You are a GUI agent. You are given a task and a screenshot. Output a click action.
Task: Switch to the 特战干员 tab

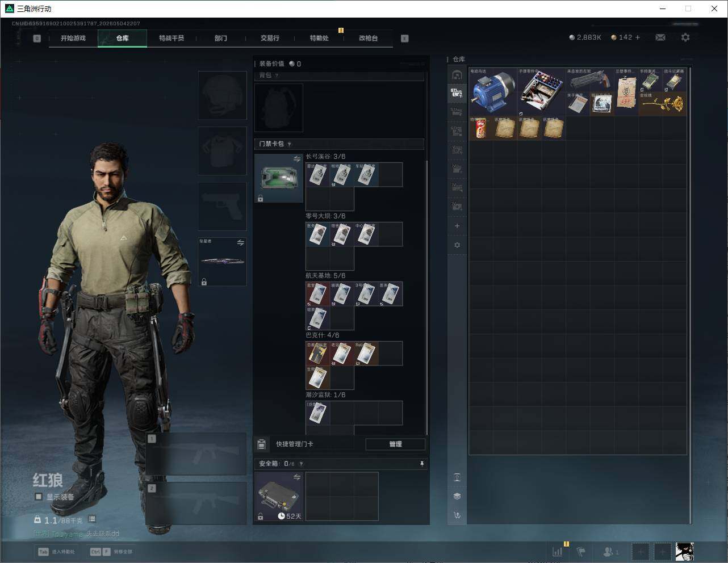click(x=171, y=38)
